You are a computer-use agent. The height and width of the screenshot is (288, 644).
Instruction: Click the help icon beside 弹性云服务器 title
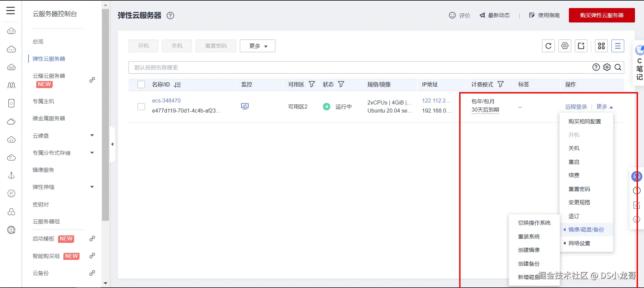[170, 15]
